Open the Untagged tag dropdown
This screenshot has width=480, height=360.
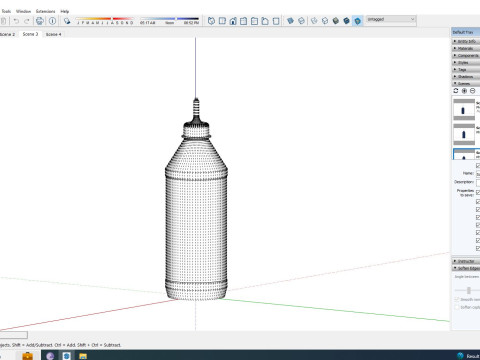[391, 19]
